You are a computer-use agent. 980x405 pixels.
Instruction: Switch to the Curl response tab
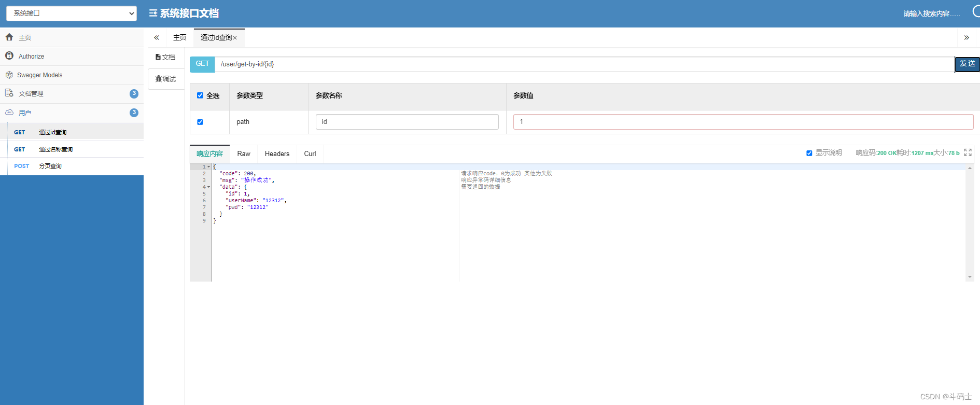coord(310,153)
